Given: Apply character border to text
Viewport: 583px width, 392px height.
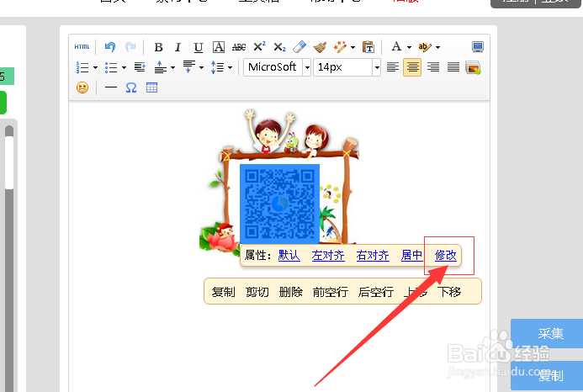Looking at the screenshot, I should point(219,47).
